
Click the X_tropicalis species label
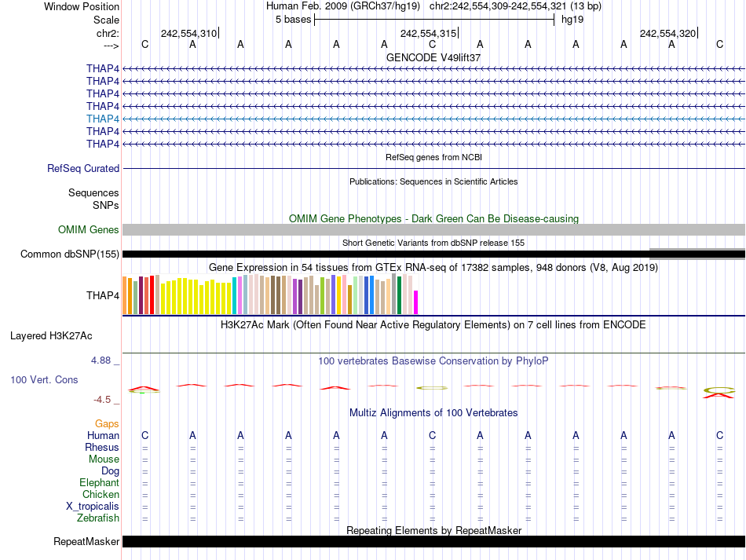93,506
